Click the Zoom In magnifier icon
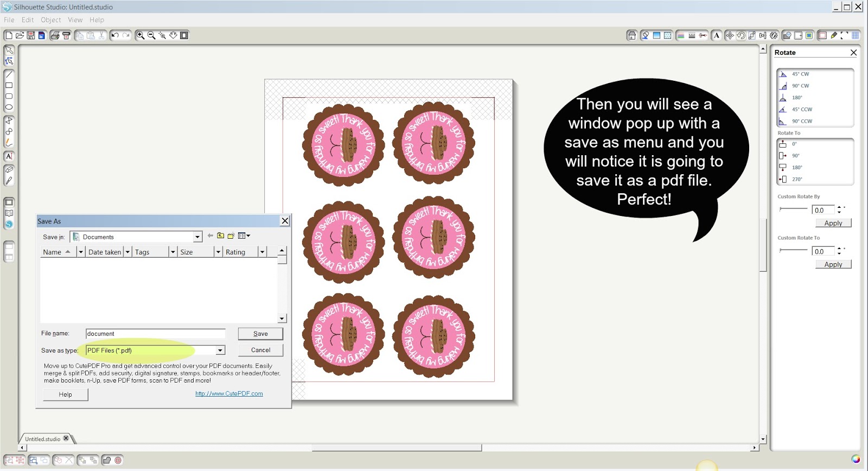 pyautogui.click(x=140, y=35)
